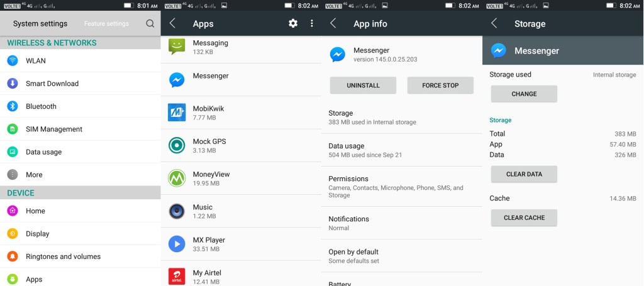Viewport: 644px width, 286px height.
Task: Tap the Bluetooth icon in settings
Action: (13, 106)
